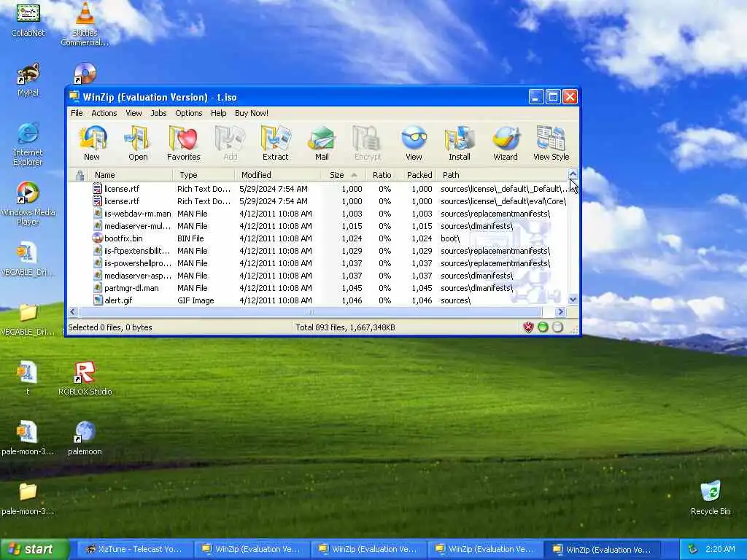Sort by the Type column header
This screenshot has height=560, width=747.
click(x=204, y=175)
